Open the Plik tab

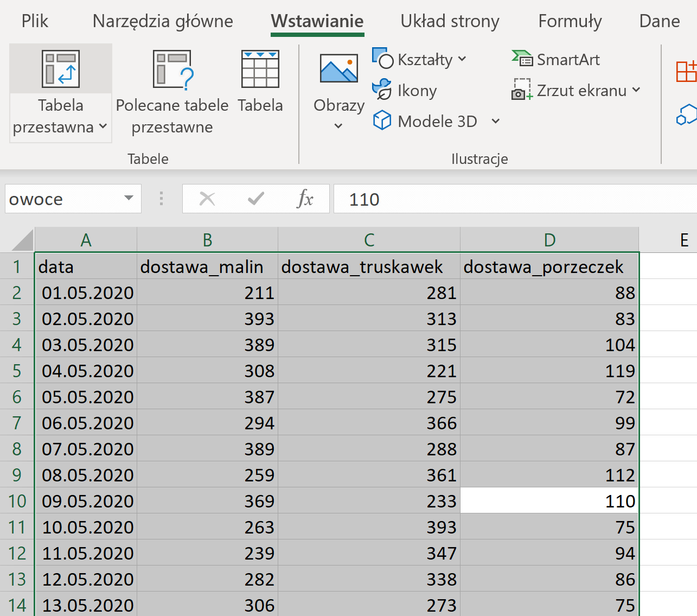point(35,21)
